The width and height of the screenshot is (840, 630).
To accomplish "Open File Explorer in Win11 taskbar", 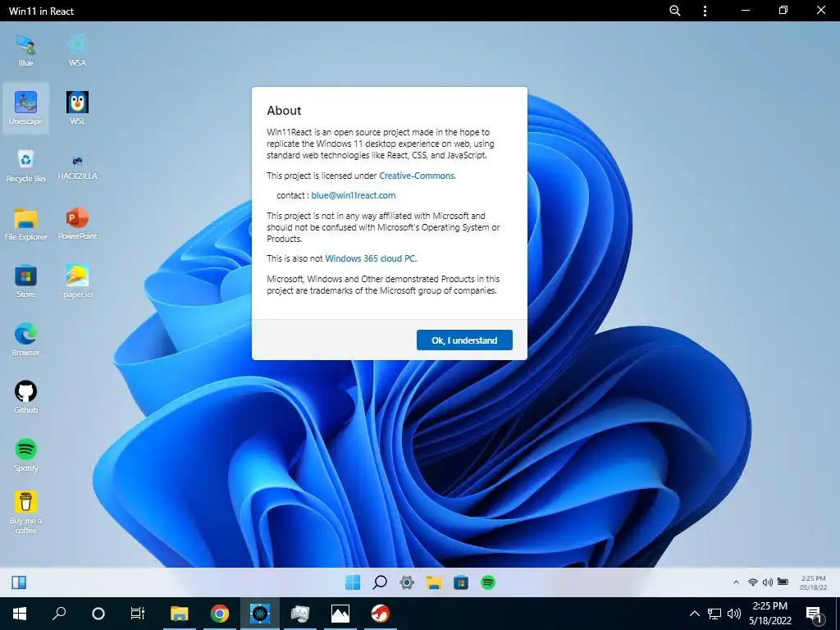I will 434,582.
